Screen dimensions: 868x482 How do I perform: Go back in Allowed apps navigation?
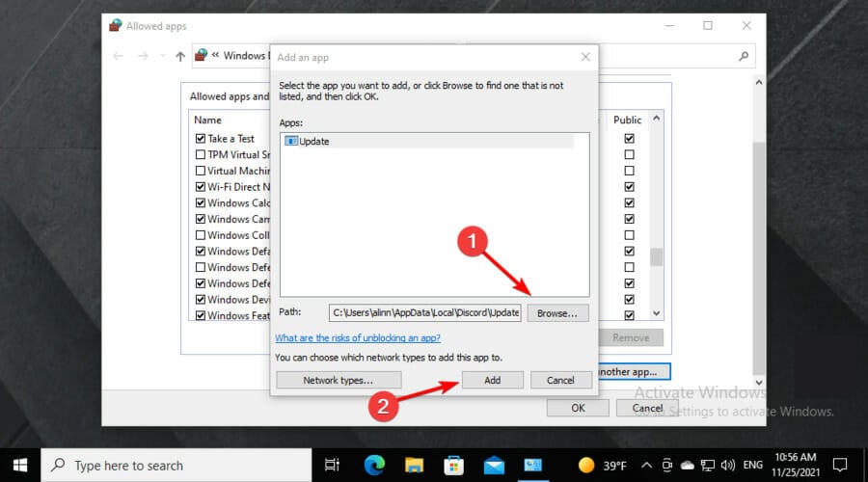[118, 56]
